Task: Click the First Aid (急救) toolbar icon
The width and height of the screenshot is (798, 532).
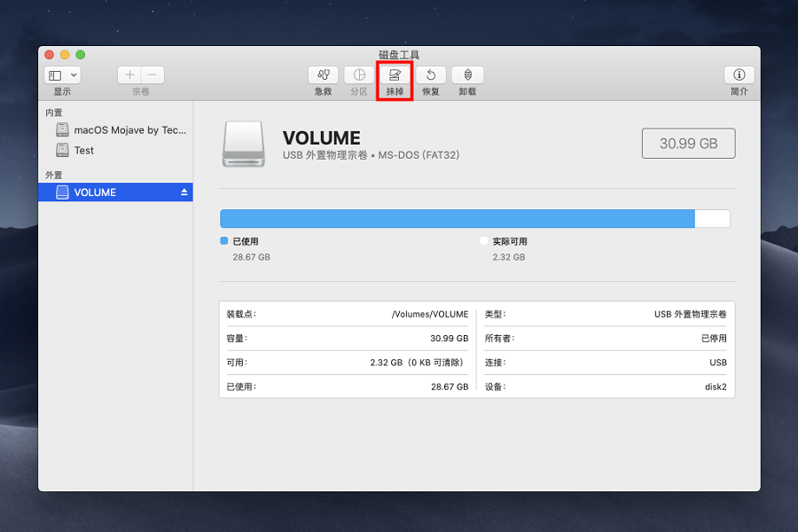Action: (x=324, y=75)
